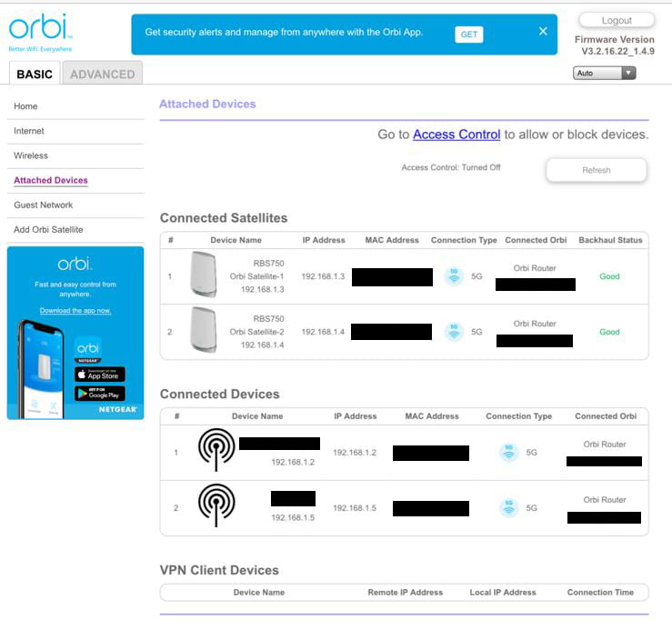Tap the Google Play badge
672x630 pixels.
click(x=100, y=394)
